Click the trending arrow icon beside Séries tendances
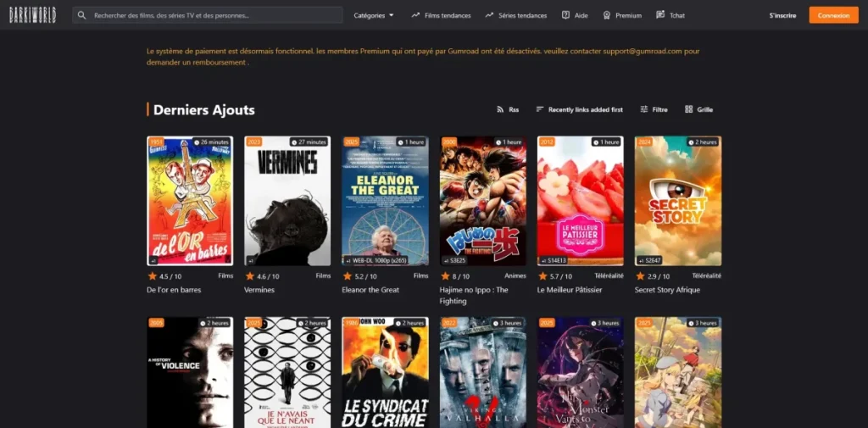Viewport: 868px width, 428px height. [x=489, y=15]
